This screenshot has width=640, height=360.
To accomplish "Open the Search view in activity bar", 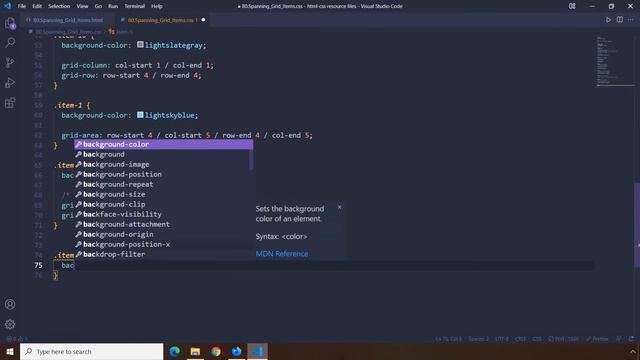I will (x=10, y=42).
